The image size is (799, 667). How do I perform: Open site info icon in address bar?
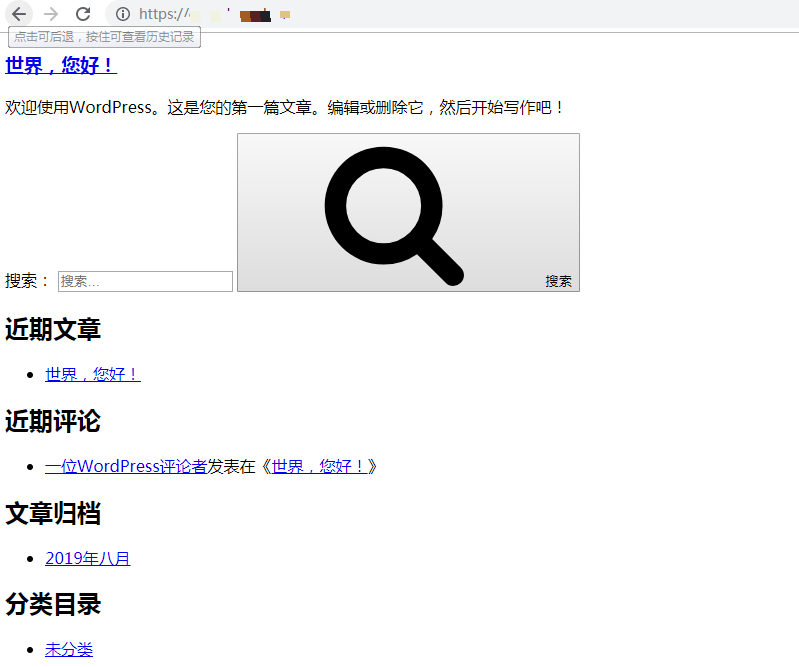tap(123, 14)
